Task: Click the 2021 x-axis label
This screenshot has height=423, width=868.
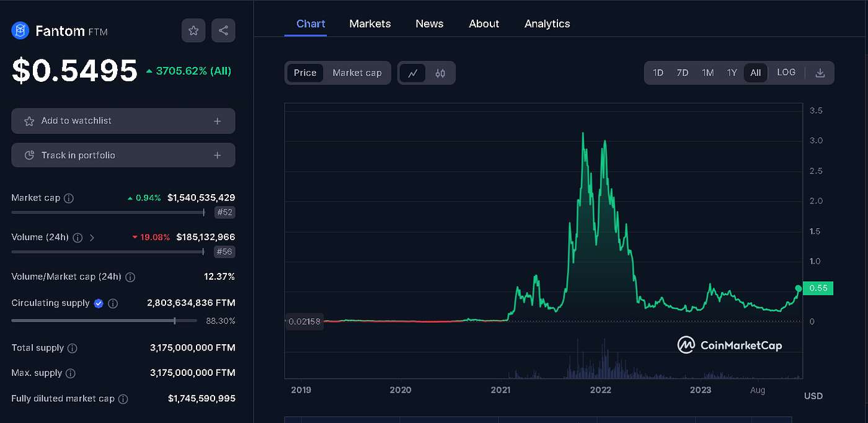Action: point(500,390)
